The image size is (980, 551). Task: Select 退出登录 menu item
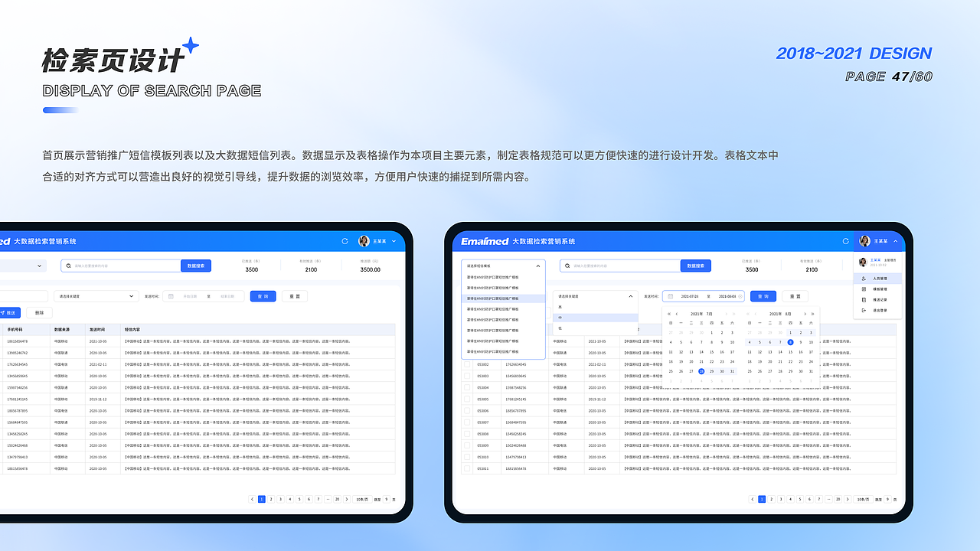click(877, 311)
